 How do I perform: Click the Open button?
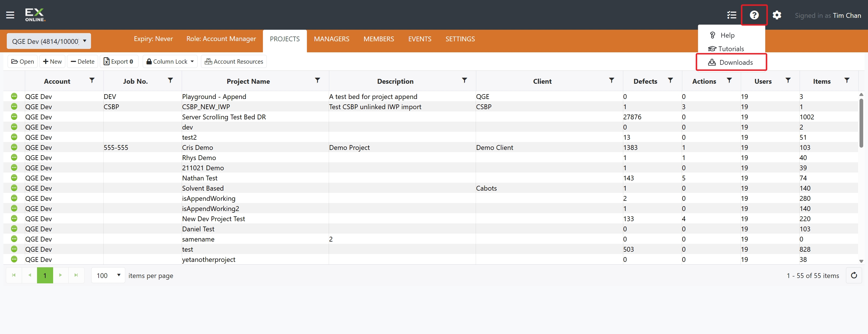[x=23, y=61]
